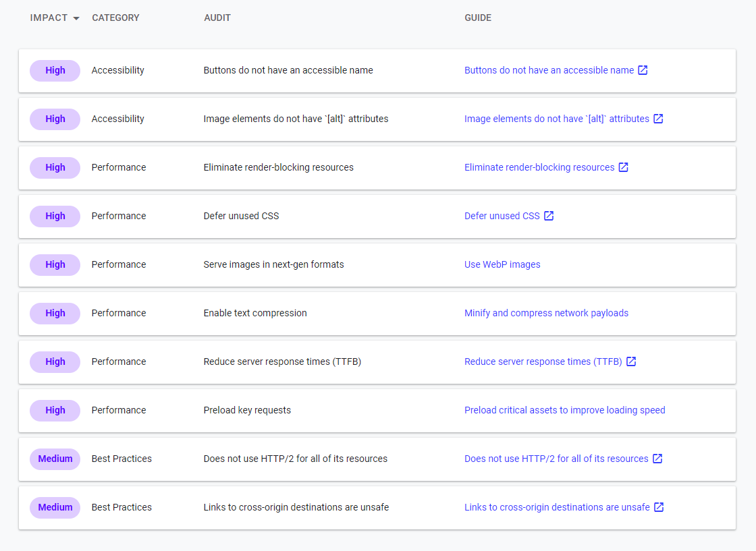The width and height of the screenshot is (756, 551).
Task: Click Medium badge on HTTP/2 resources row
Action: [55, 459]
